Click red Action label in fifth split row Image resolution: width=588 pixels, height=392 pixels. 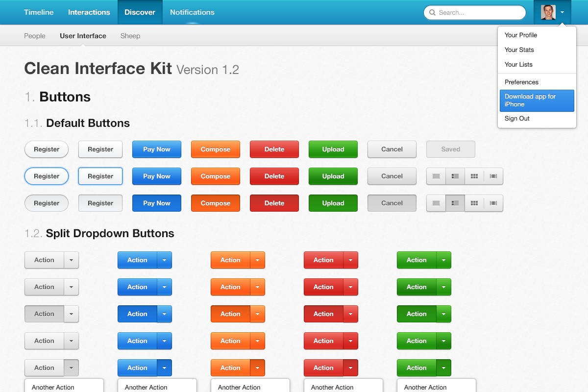click(323, 368)
